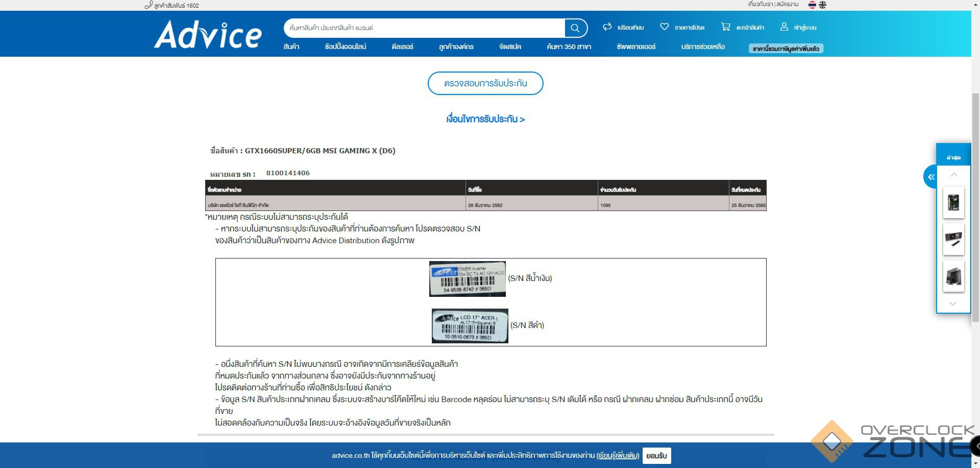Open the first recently viewed product thumbnail
The height and width of the screenshot is (468, 980).
click(x=953, y=202)
